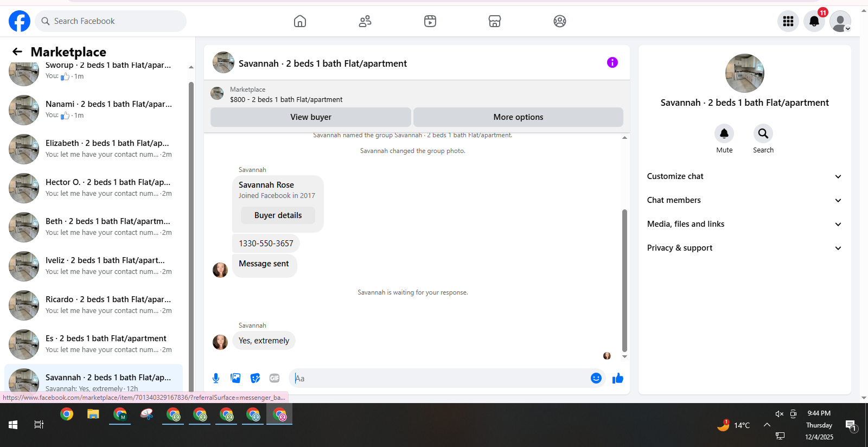Click the Search Facebook field

pos(111,21)
